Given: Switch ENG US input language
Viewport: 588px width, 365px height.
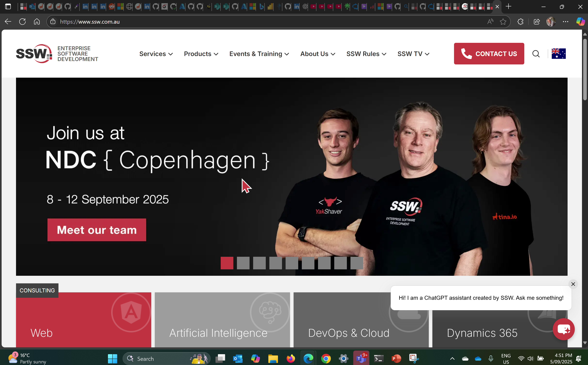Looking at the screenshot, I should click(506, 358).
